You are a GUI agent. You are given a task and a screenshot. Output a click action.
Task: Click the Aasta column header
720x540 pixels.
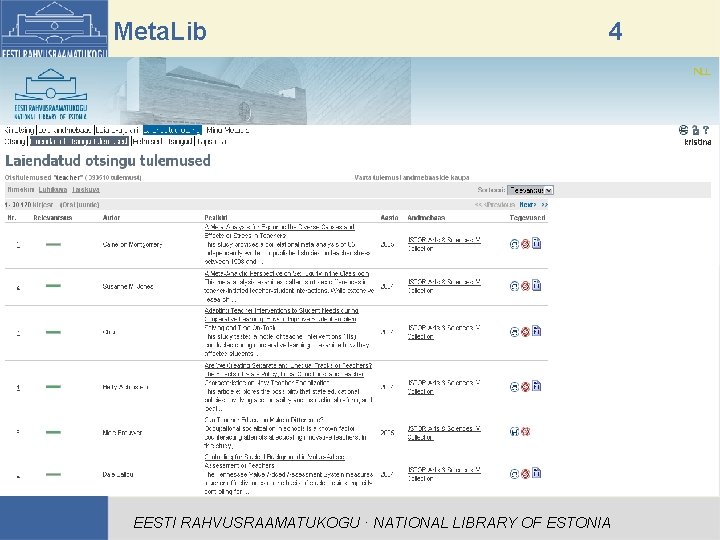pos(389,218)
